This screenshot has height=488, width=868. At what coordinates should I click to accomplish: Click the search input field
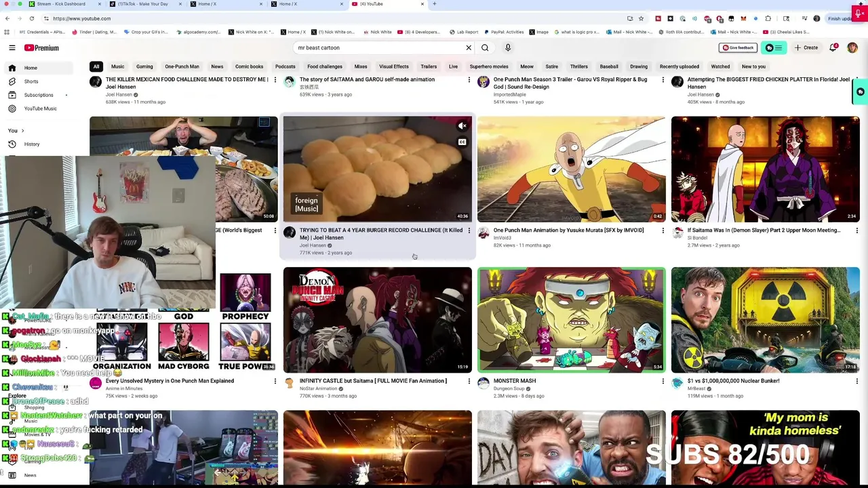tap(380, 47)
